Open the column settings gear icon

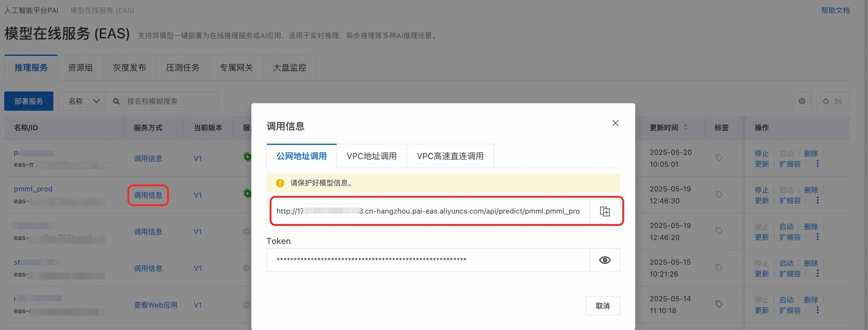[802, 101]
